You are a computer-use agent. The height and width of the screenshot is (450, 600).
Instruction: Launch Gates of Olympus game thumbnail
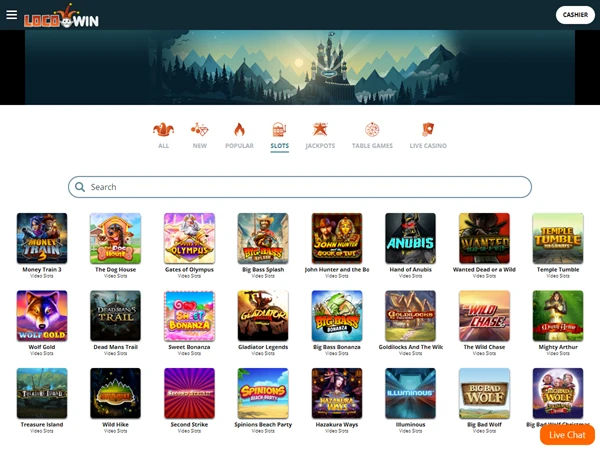click(x=189, y=238)
